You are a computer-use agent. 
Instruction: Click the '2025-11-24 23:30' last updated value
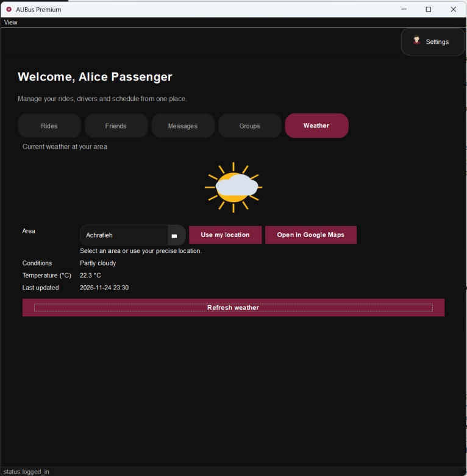coord(104,288)
